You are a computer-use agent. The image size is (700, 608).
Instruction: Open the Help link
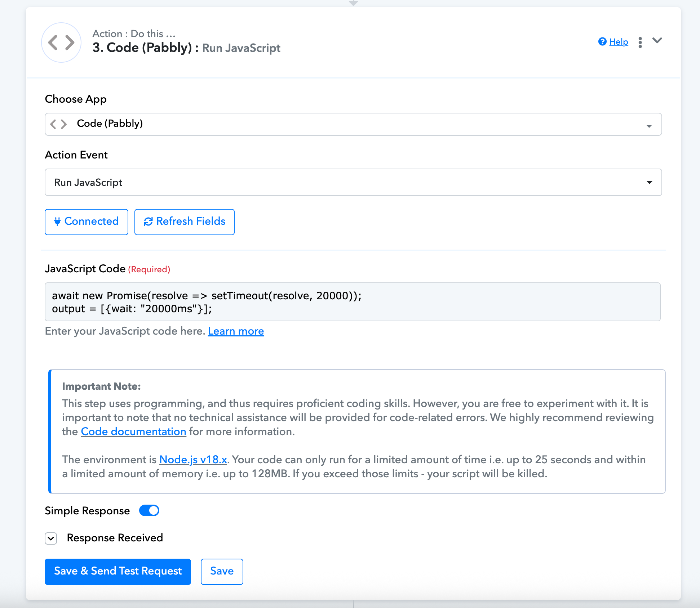coord(619,42)
